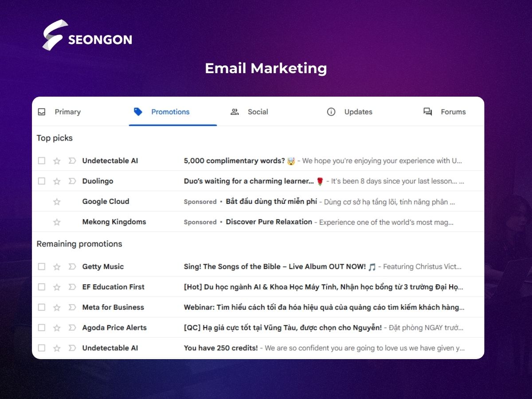532x399 pixels.
Task: Mark Meta for Business email as important
Action: coord(72,307)
